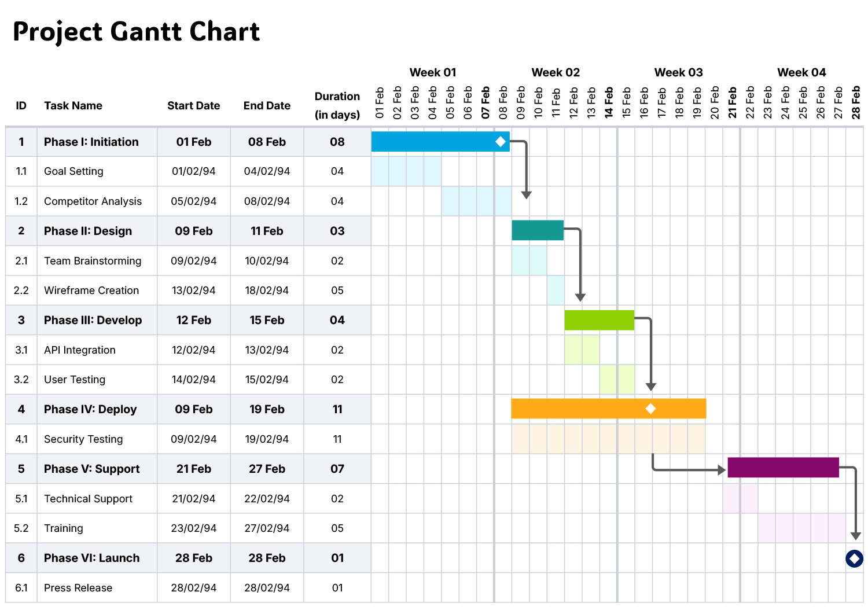Select the Phase II Design teal bar

coord(537,230)
